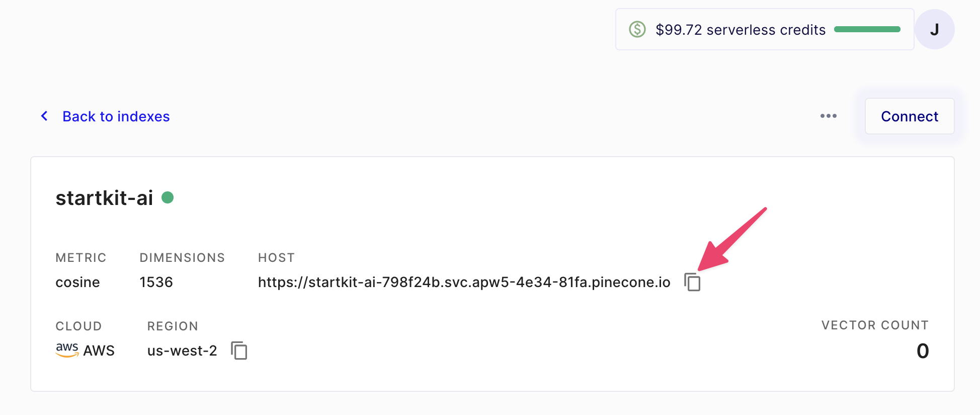This screenshot has width=980, height=415.
Task: Click the cosine metric value
Action: pos(77,282)
